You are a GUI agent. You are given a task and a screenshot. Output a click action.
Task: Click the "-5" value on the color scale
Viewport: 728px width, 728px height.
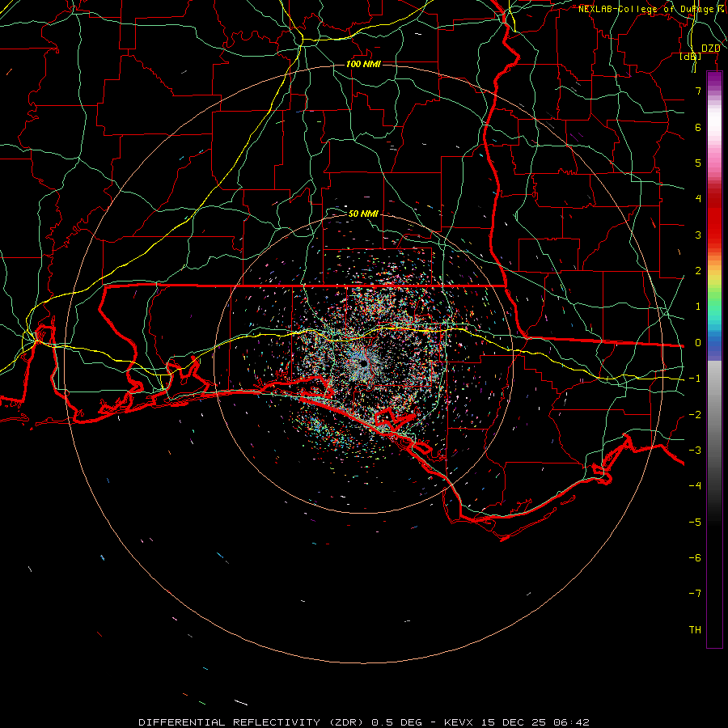(695, 523)
